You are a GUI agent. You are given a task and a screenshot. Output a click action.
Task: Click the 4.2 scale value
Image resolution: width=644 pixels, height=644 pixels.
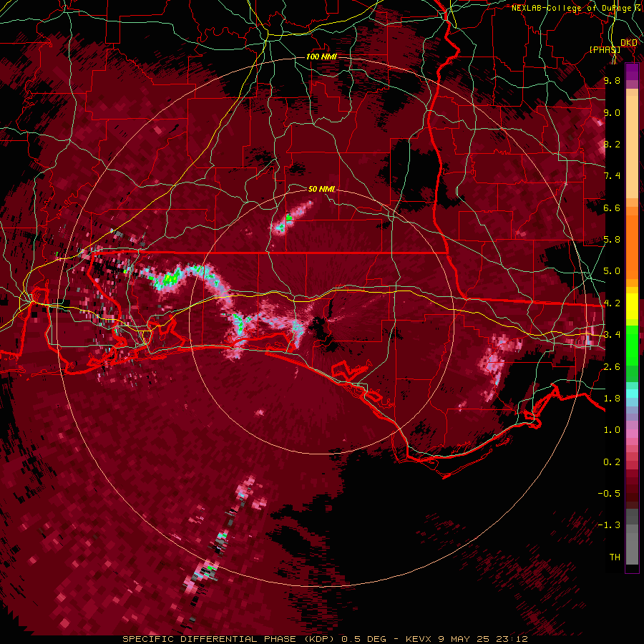(612, 303)
